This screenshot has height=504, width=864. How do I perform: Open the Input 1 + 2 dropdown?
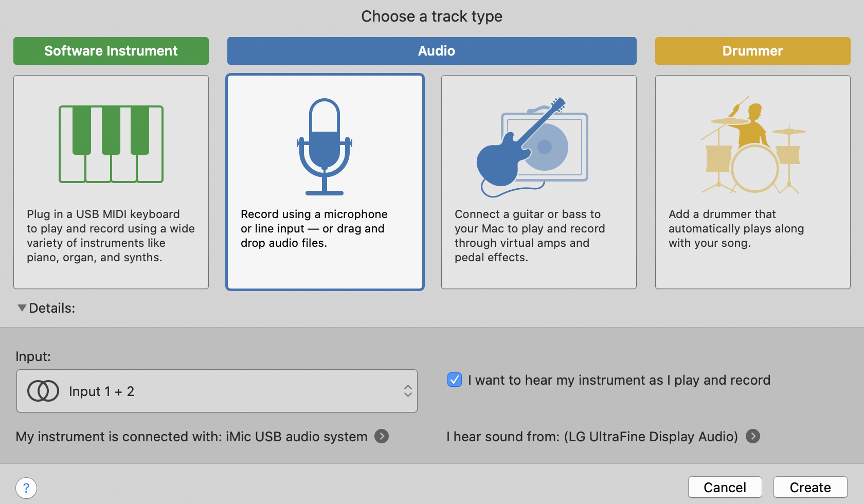(x=217, y=391)
